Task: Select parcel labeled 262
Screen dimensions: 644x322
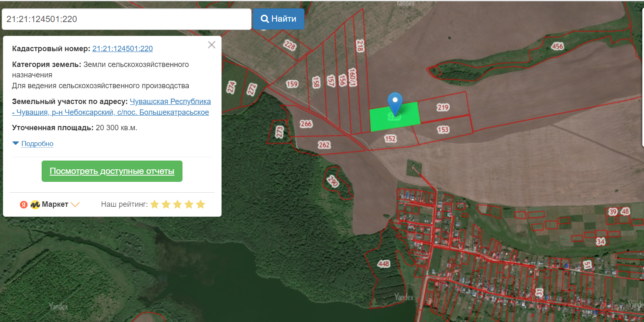Action: point(324,145)
